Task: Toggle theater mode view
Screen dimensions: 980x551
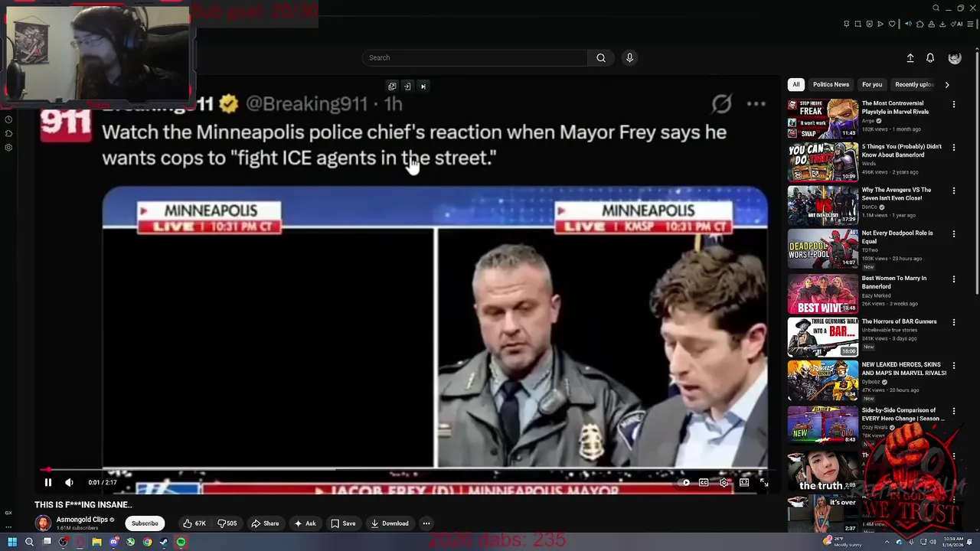Action: tap(743, 482)
